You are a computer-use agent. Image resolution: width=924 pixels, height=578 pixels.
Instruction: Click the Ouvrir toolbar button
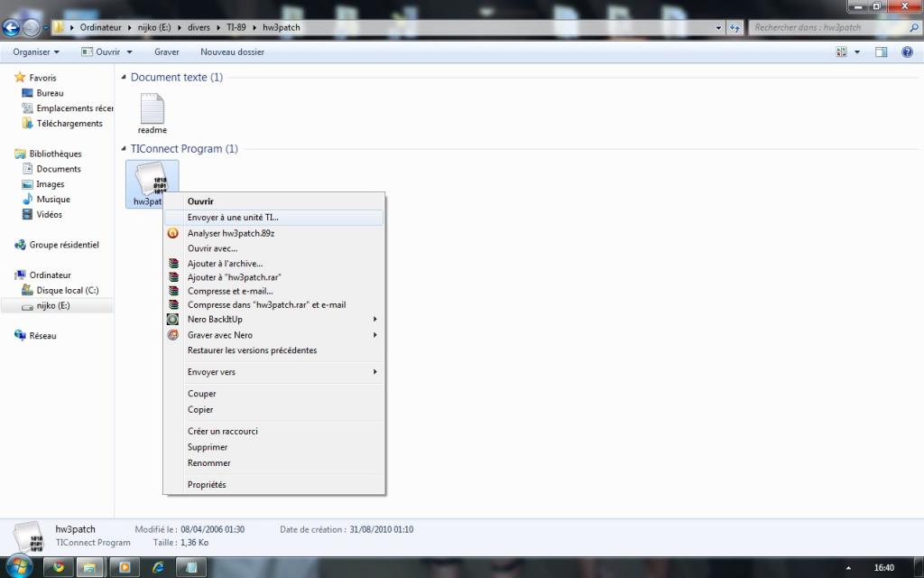pos(101,51)
